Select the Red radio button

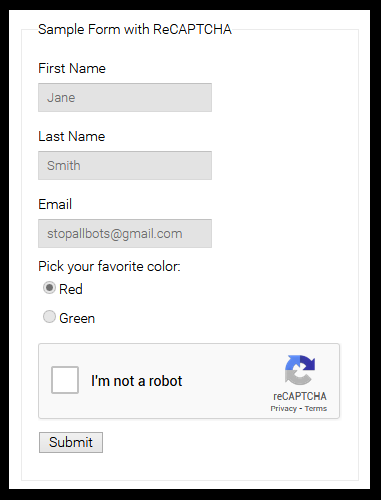coord(49,288)
